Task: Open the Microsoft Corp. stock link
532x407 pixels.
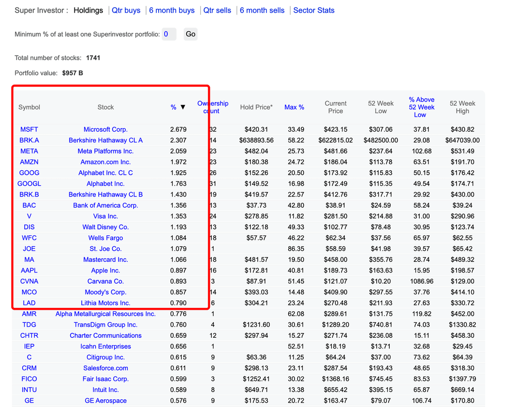Action: tap(105, 129)
